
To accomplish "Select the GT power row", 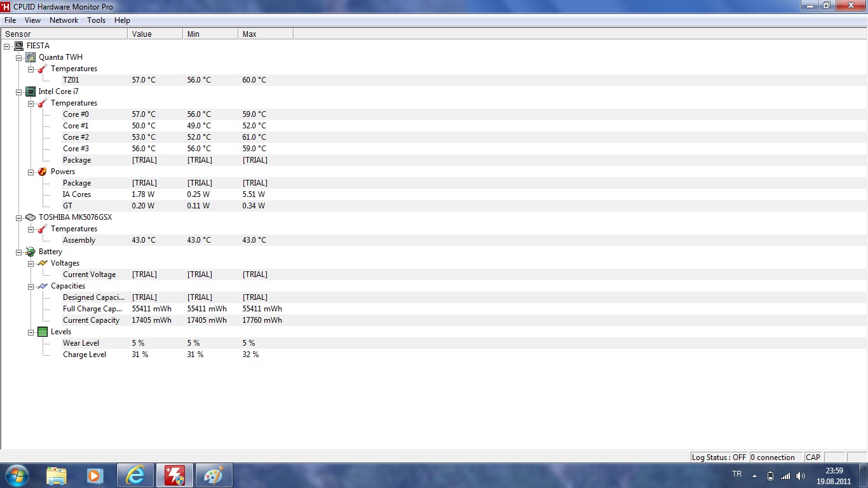I will 434,206.
